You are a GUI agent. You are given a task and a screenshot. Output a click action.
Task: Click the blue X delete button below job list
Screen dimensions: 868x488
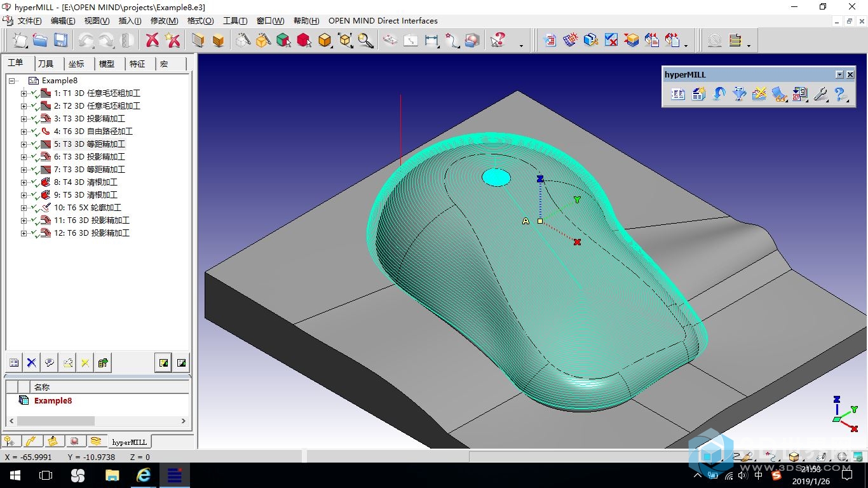click(x=31, y=363)
